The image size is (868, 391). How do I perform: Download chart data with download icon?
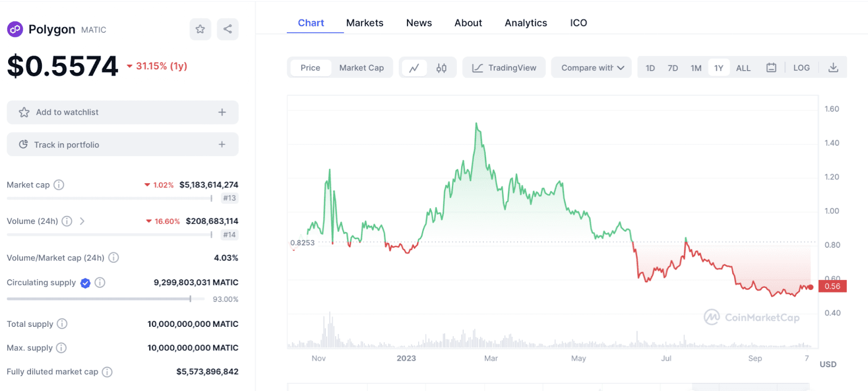coord(833,68)
